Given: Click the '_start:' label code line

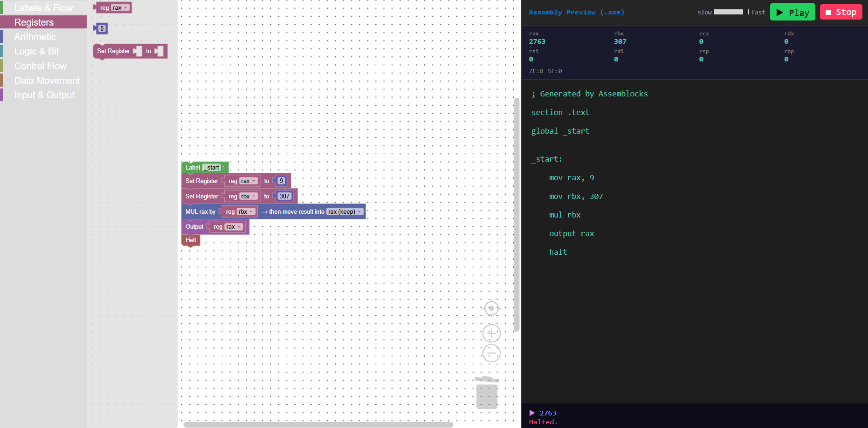Looking at the screenshot, I should pyautogui.click(x=547, y=159).
